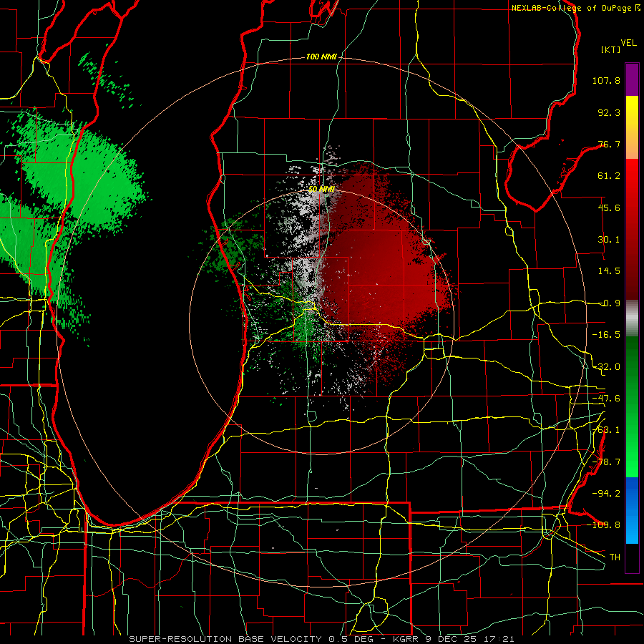The width and height of the screenshot is (644, 644).
Task: Select the -63.1 velocity scale value
Action: [x=606, y=430]
